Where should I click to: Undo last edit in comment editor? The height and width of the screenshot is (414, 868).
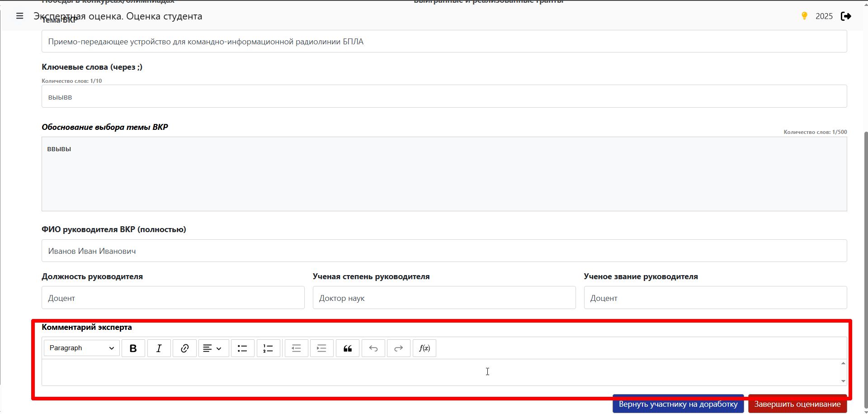pos(373,348)
